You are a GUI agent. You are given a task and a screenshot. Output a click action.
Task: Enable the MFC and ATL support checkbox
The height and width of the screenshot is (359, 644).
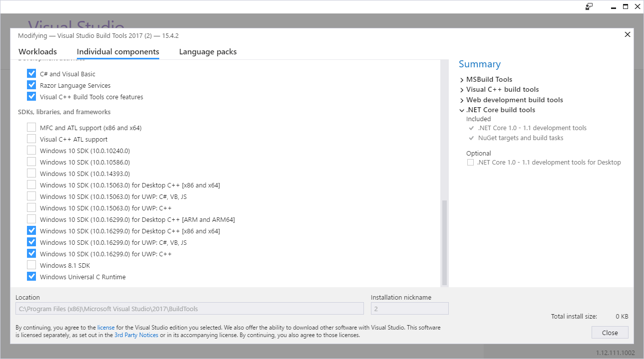point(31,128)
